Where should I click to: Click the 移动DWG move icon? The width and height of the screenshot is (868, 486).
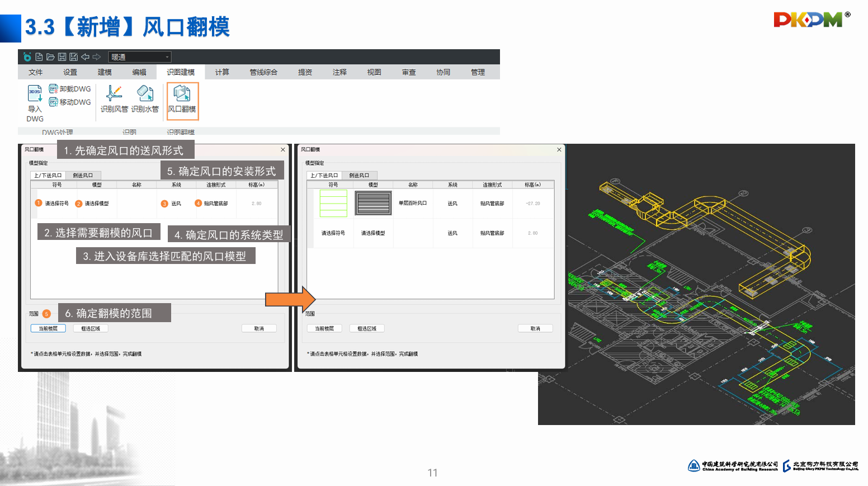coord(70,102)
